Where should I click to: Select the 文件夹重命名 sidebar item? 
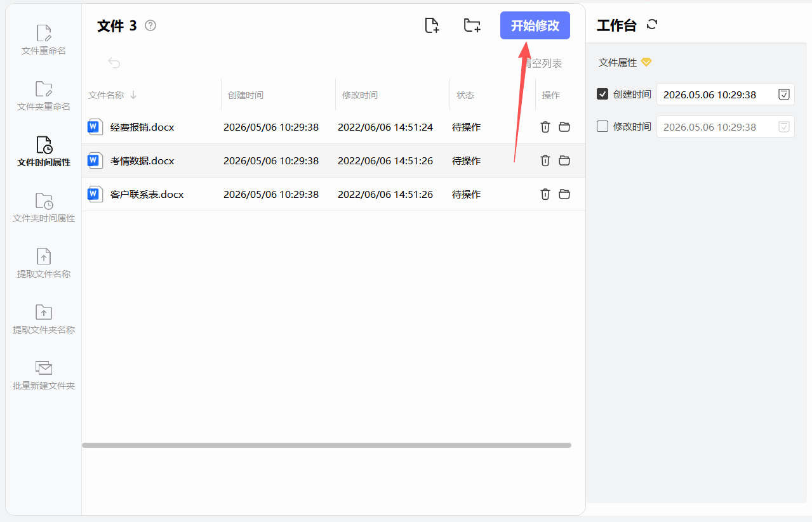tap(44, 96)
